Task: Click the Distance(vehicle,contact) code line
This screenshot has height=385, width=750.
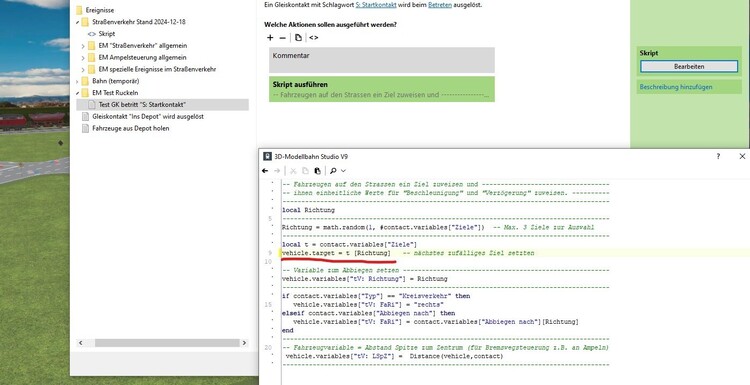Action: [394, 356]
